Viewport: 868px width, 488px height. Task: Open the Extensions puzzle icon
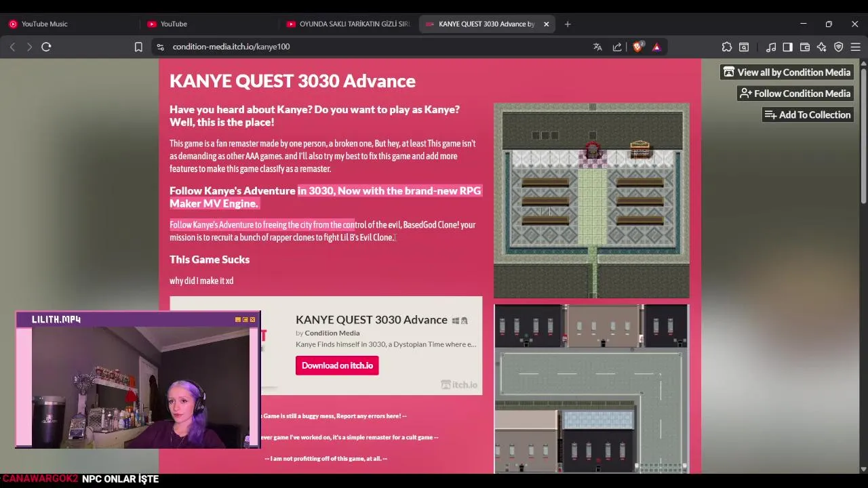point(727,47)
